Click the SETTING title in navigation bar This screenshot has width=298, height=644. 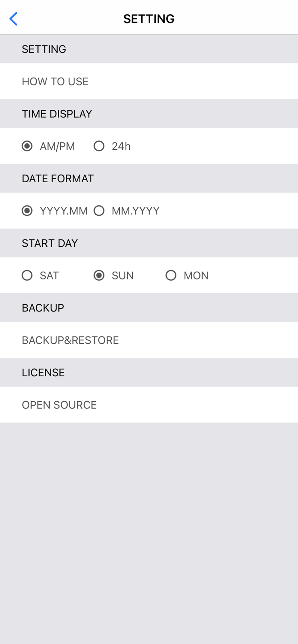tap(149, 19)
